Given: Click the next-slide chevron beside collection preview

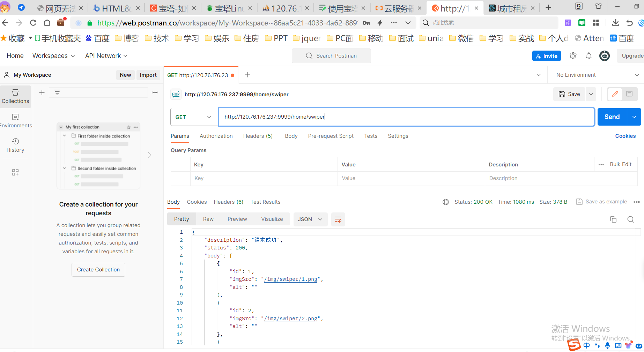Looking at the screenshot, I should 149,155.
